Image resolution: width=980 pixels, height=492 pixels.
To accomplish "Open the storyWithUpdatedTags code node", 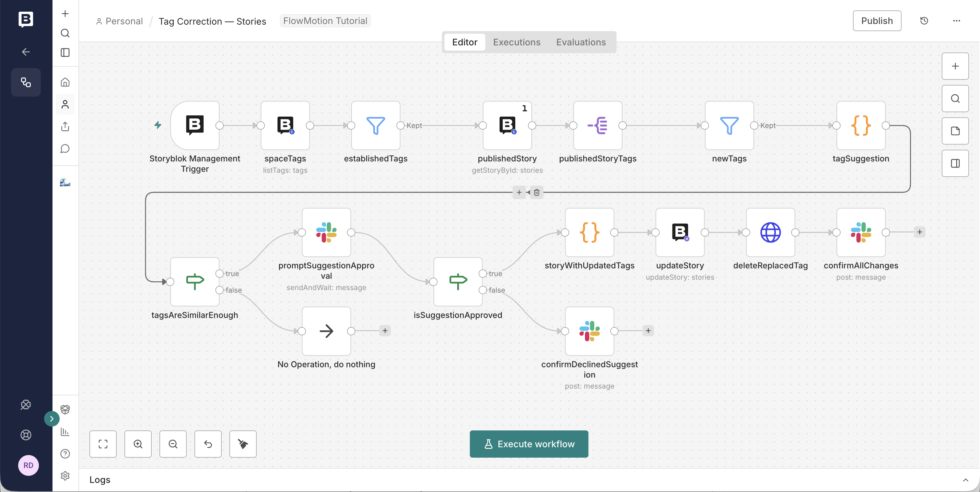I will [x=589, y=232].
